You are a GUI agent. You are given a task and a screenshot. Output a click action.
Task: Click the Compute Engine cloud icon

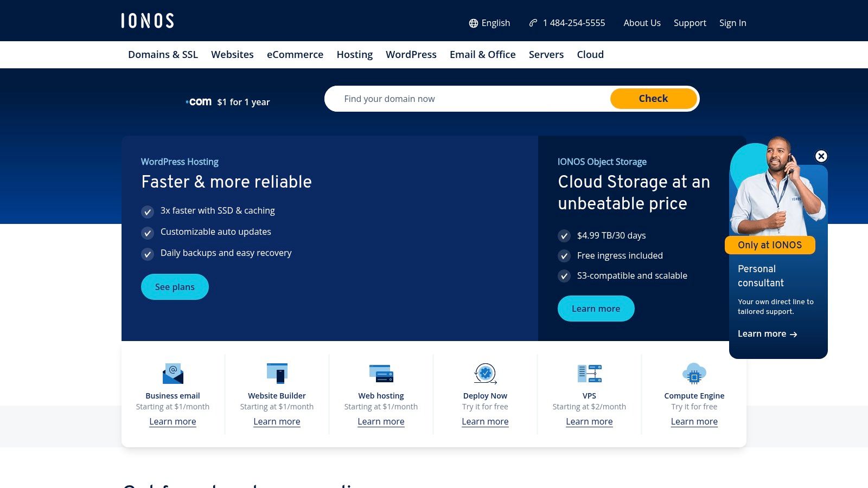694,373
